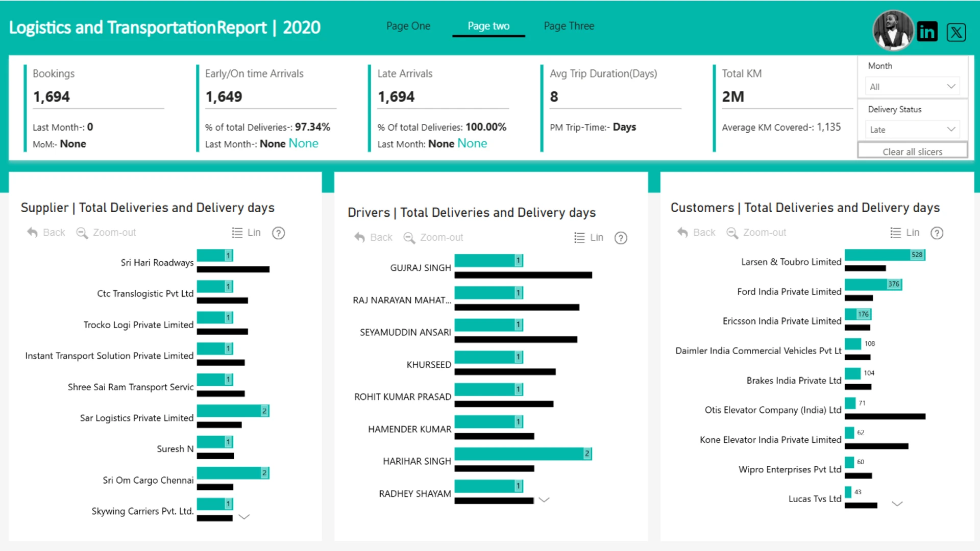Click Back arrow icon in Supplier chart
The image size is (980, 551).
click(32, 233)
